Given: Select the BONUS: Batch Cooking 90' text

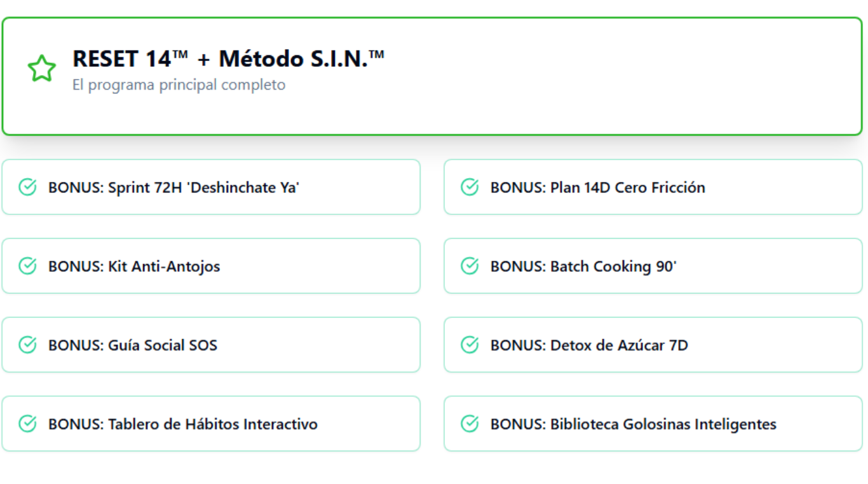Looking at the screenshot, I should (583, 266).
